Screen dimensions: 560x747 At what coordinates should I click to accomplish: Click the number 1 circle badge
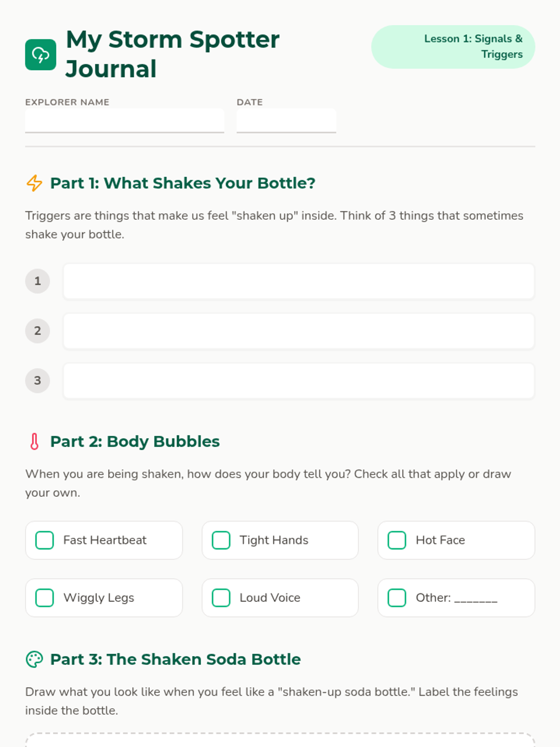click(x=37, y=281)
